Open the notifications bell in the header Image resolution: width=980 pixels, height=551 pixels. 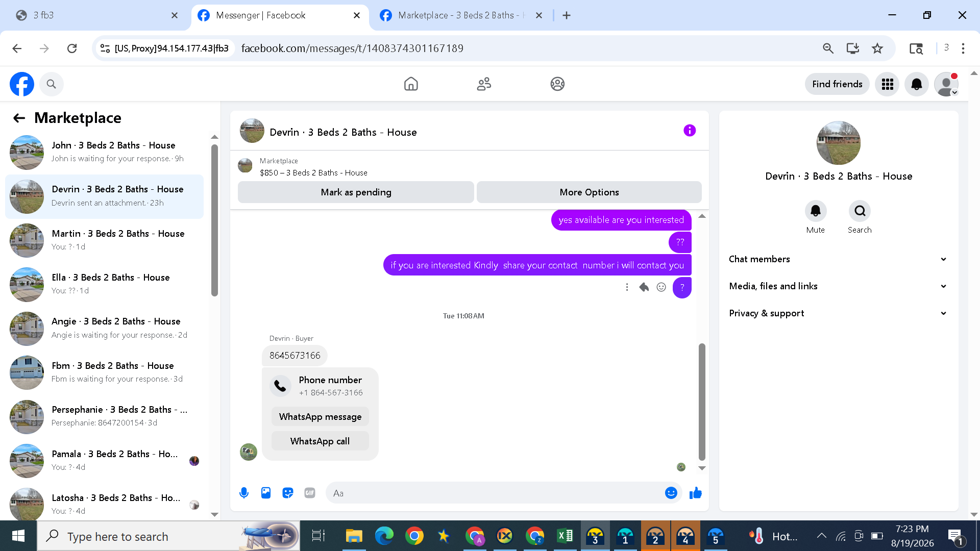click(x=917, y=84)
